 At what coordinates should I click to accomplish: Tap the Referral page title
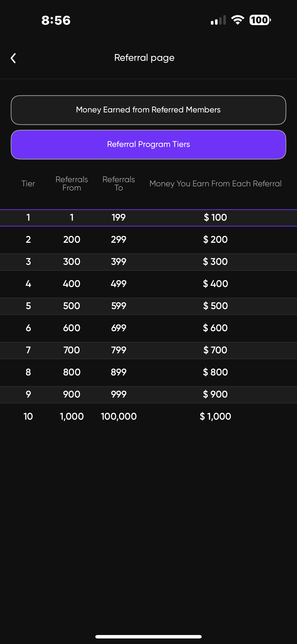tap(144, 58)
